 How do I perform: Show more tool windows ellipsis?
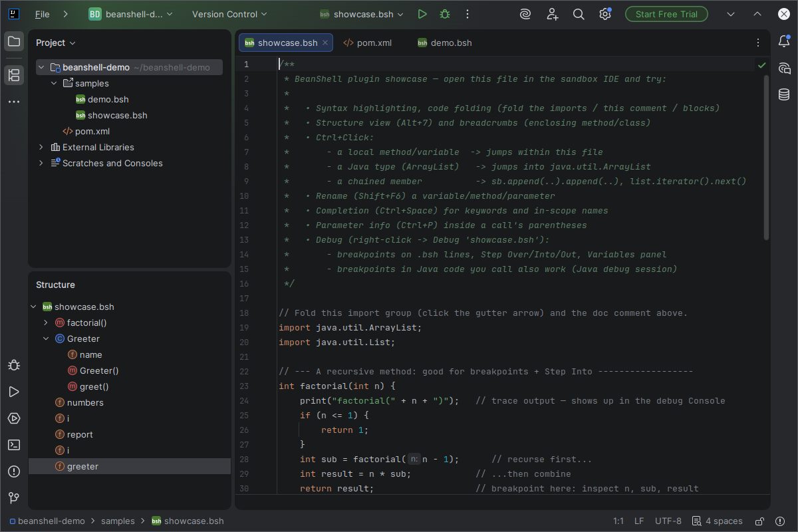(14, 102)
